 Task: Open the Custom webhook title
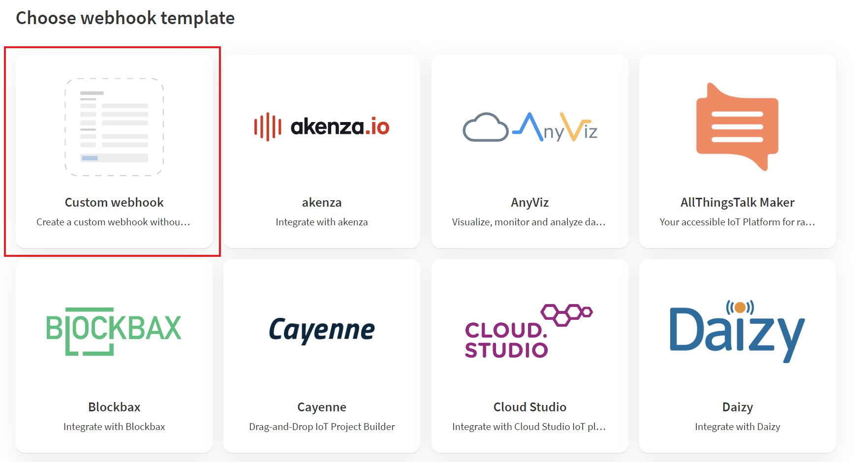(x=114, y=202)
